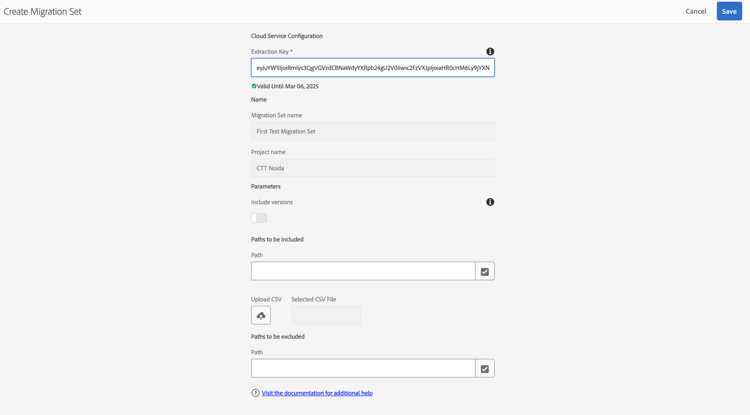The height and width of the screenshot is (415, 750).
Task: Click the green valid-key checkmark icon
Action: pyautogui.click(x=254, y=86)
